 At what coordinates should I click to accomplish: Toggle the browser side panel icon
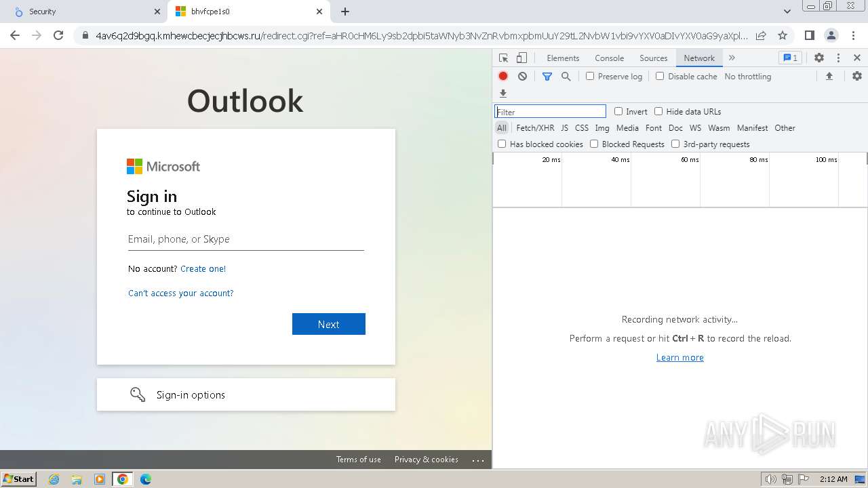(809, 35)
